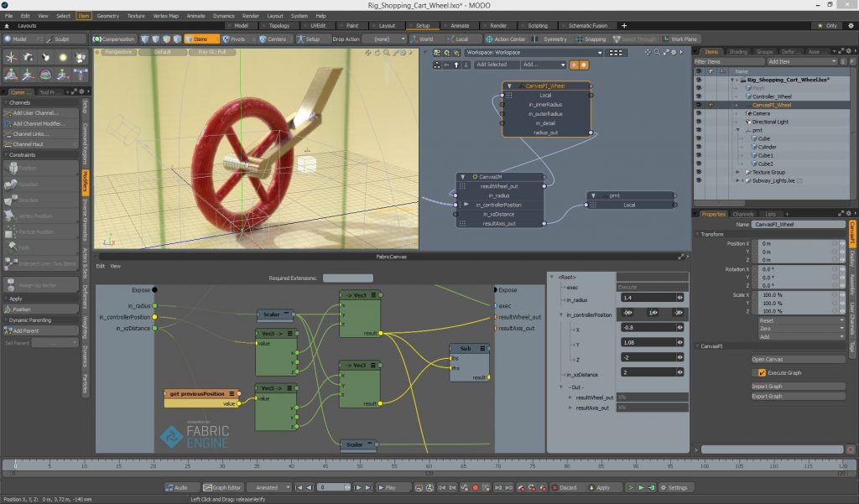Add a camera item icon

(28, 57)
